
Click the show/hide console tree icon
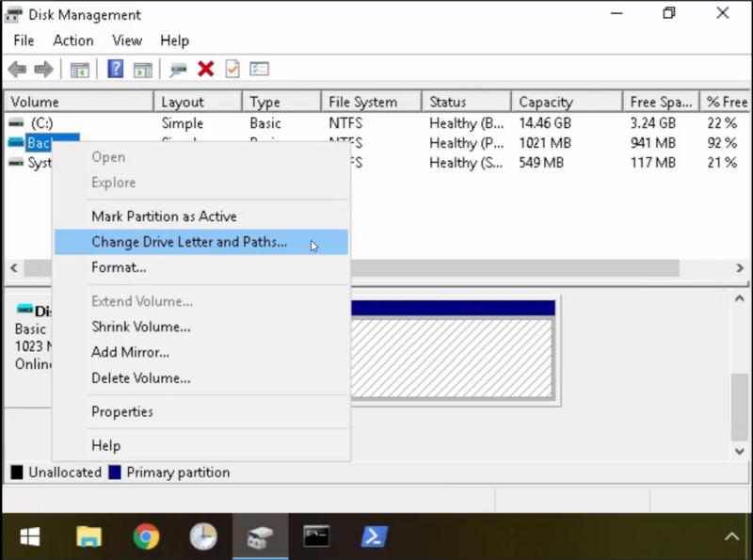[x=80, y=70]
